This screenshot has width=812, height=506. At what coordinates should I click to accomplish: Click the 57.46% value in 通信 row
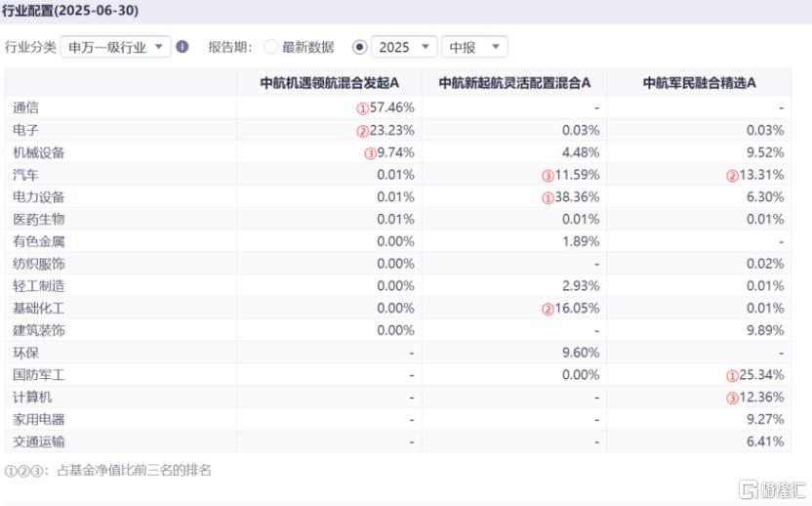point(391,107)
